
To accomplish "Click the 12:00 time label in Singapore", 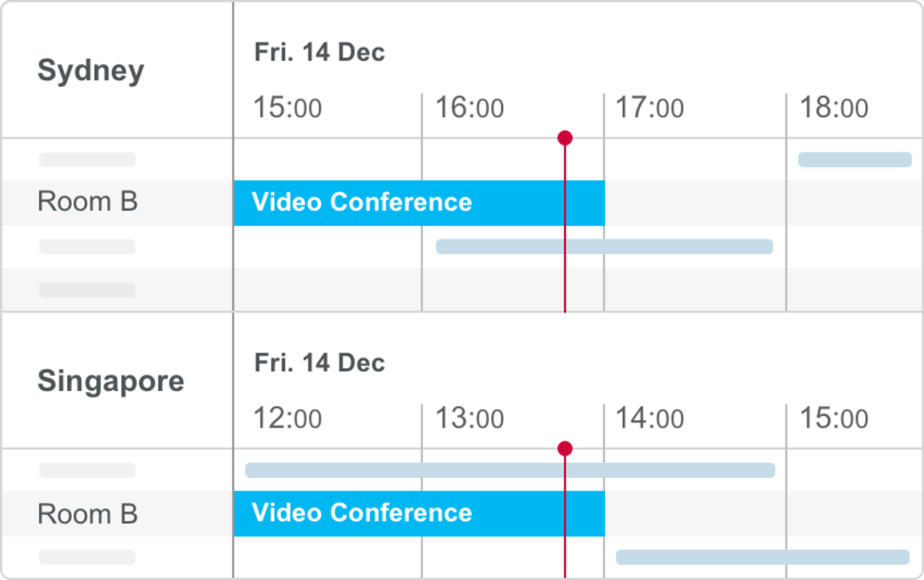I will click(x=287, y=419).
